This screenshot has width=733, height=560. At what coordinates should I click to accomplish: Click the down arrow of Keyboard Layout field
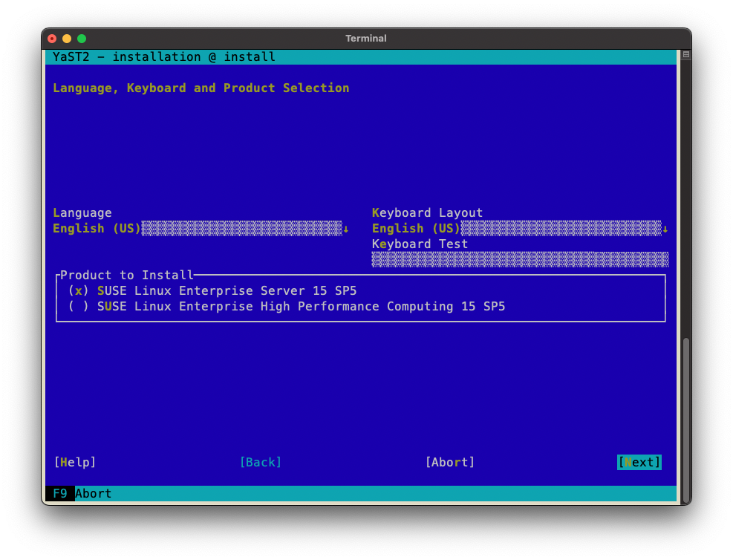(665, 229)
